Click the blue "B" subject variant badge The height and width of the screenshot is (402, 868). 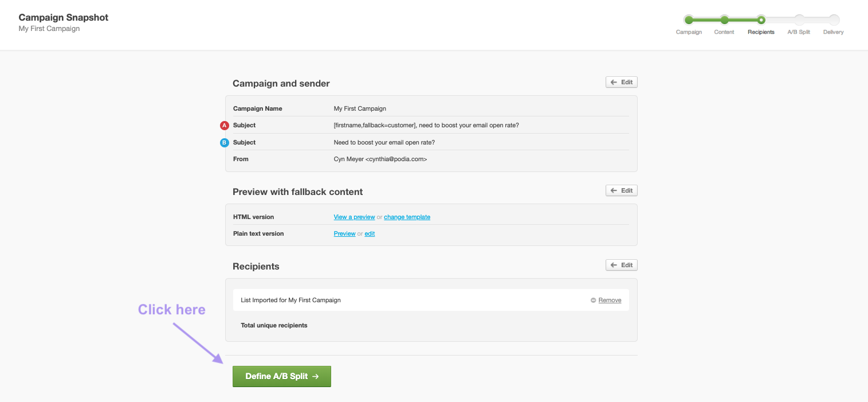click(224, 142)
